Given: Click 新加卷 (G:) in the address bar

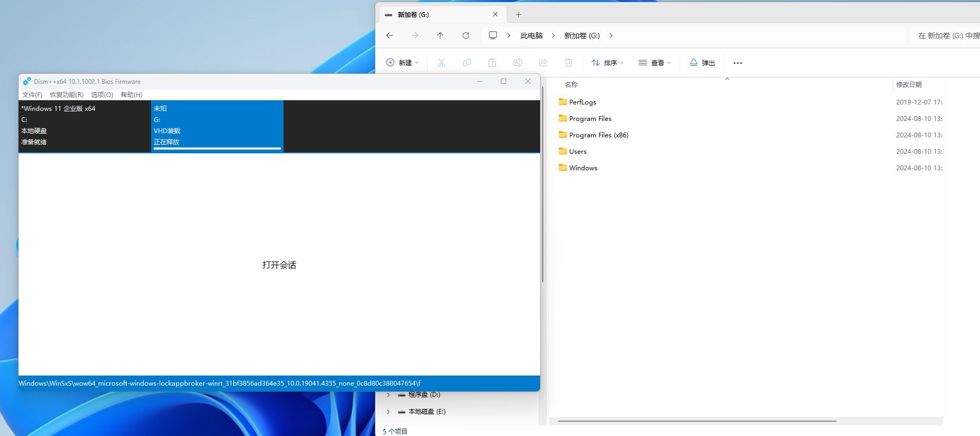Looking at the screenshot, I should point(582,36).
